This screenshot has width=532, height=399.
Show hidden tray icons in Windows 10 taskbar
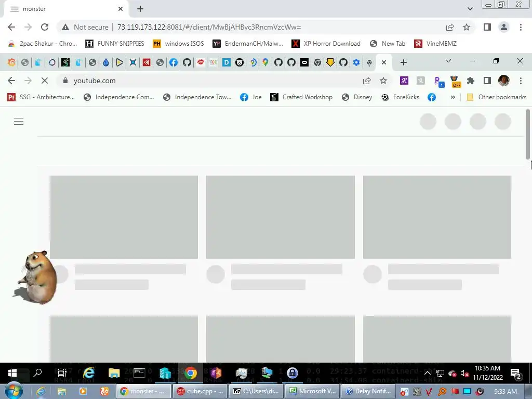[428, 373]
